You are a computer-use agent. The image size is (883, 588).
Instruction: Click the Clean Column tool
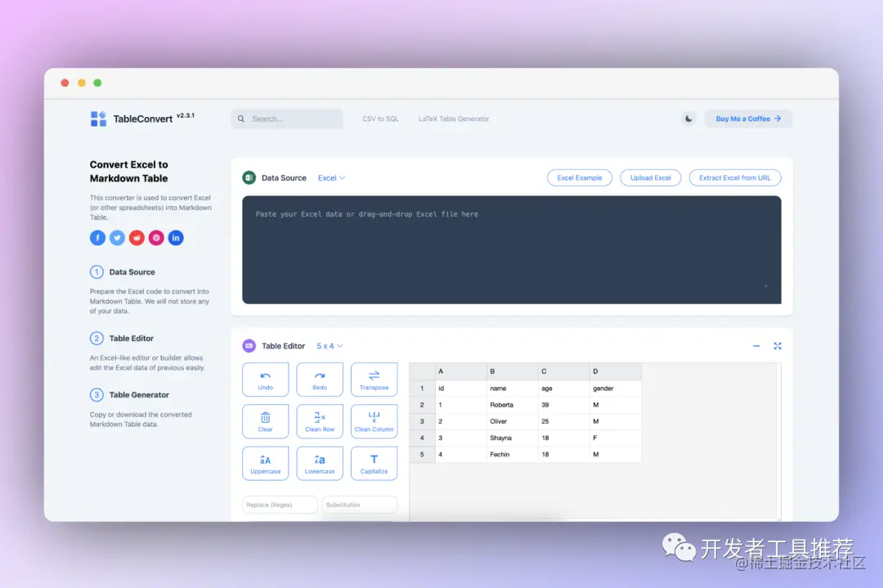tap(374, 421)
